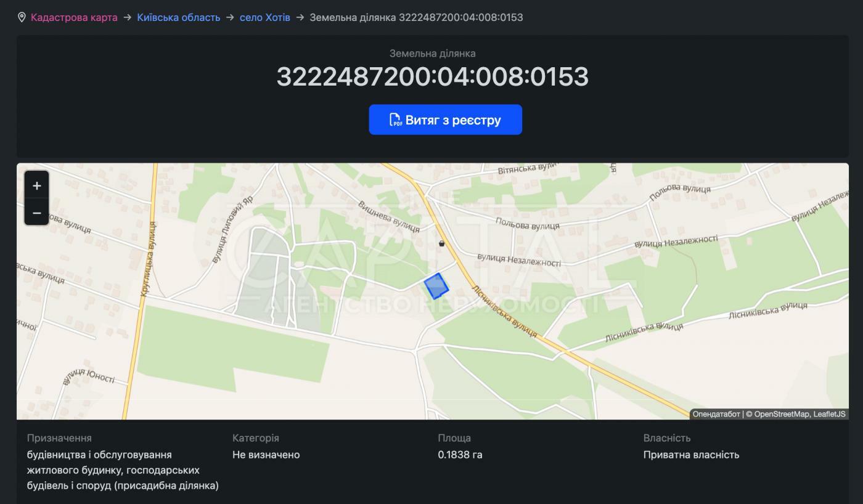Go to Київська область breadcrumb
The width and height of the screenshot is (863, 504).
click(x=179, y=17)
